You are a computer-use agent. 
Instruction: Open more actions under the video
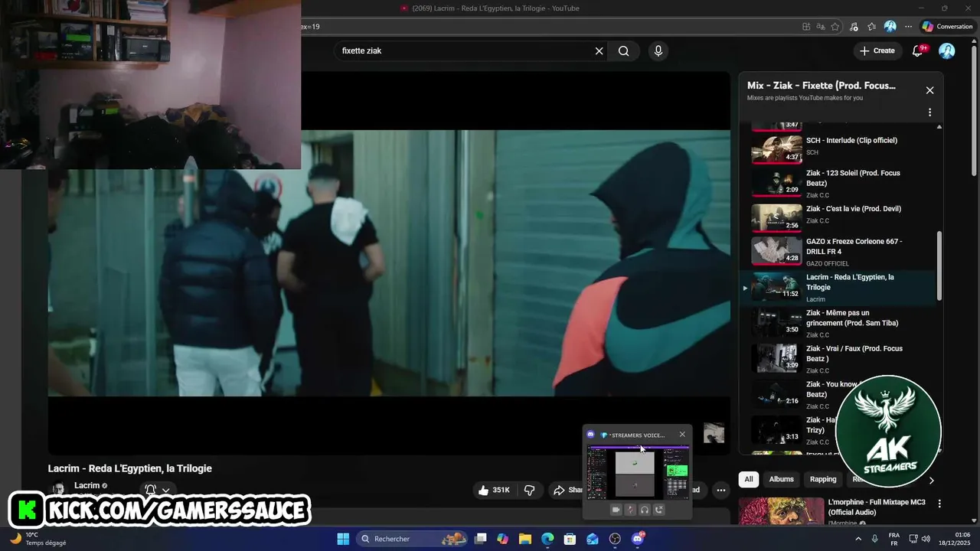point(720,490)
